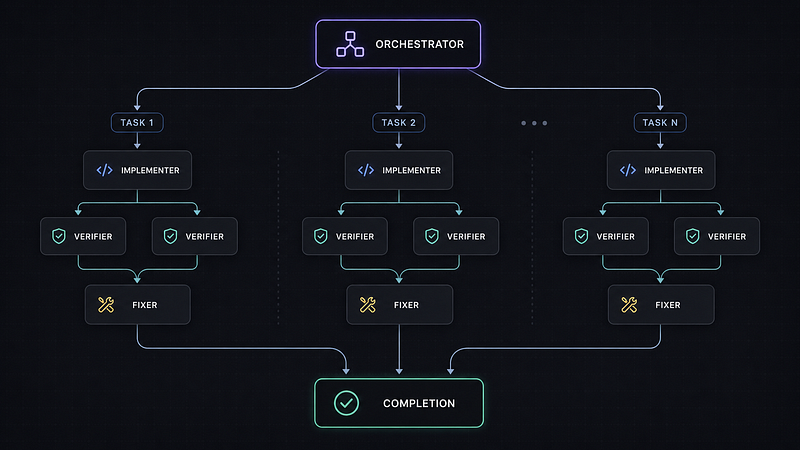
Task: Click the shield icon of Task 1's right Verifier
Action: click(x=170, y=236)
